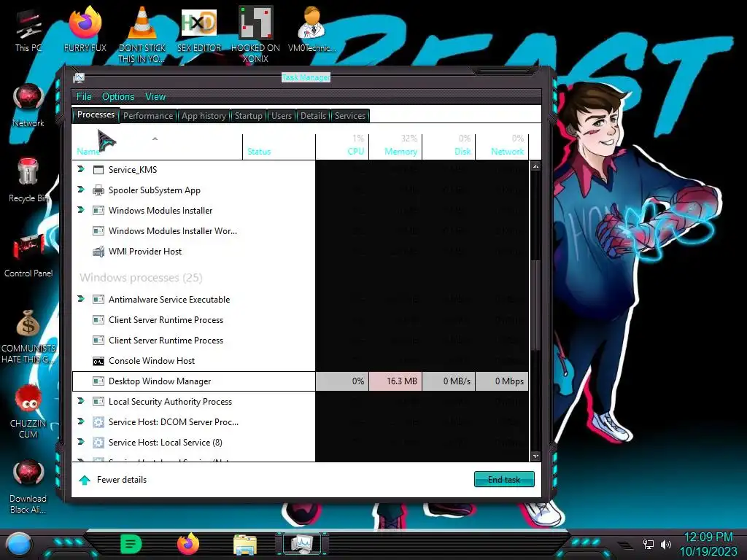Sort by the Disk column header

(x=449, y=146)
